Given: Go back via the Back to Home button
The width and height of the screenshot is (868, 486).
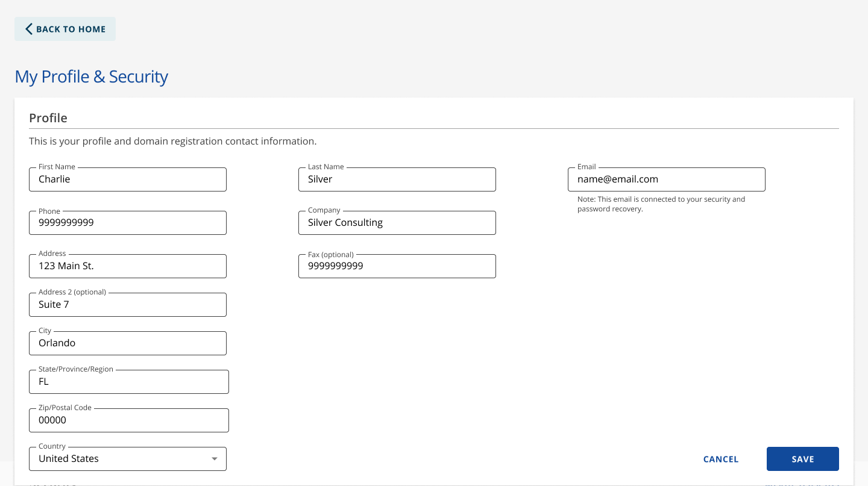Looking at the screenshot, I should (65, 29).
